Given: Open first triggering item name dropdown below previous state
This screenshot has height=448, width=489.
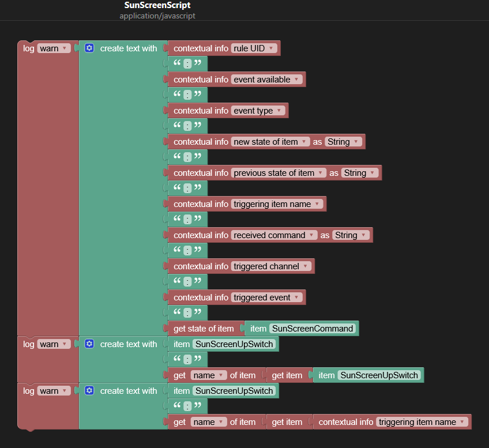Looking at the screenshot, I should point(277,204).
